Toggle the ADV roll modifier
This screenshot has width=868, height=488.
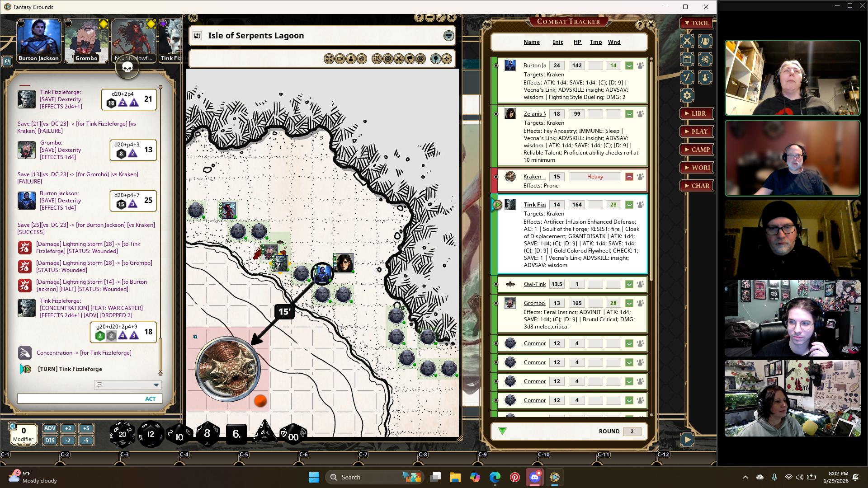click(x=50, y=428)
